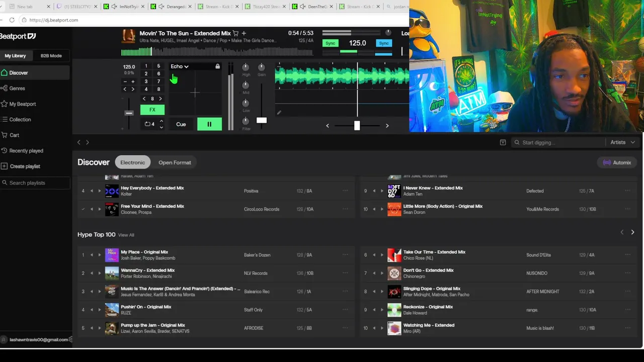Pause the left deck playback
Screen dimensions: 644x362
209,124
